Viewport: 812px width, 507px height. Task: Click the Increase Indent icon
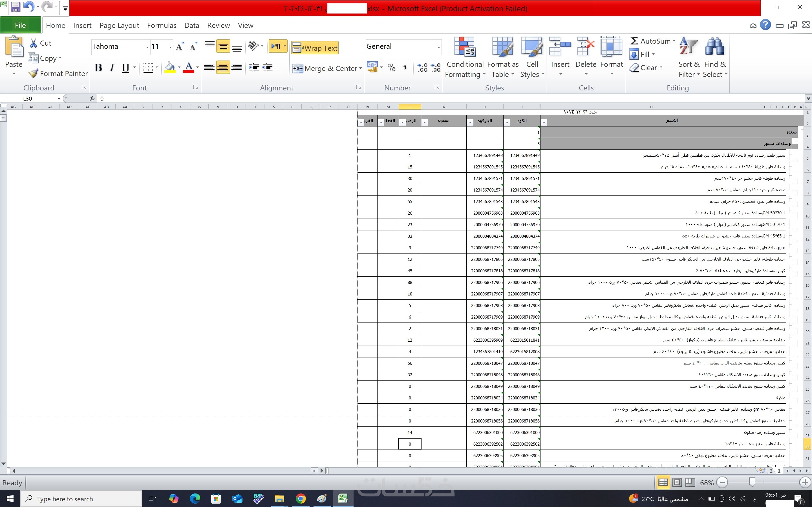click(267, 68)
